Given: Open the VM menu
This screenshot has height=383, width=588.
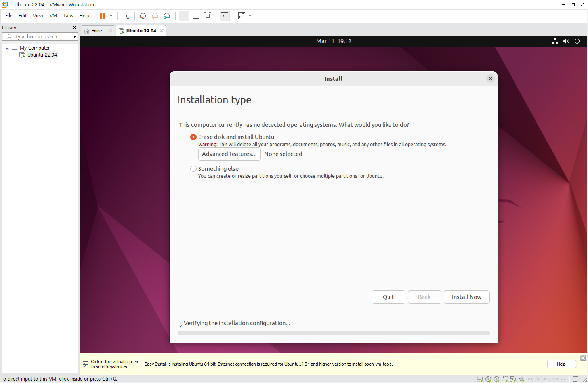Looking at the screenshot, I should [x=53, y=16].
